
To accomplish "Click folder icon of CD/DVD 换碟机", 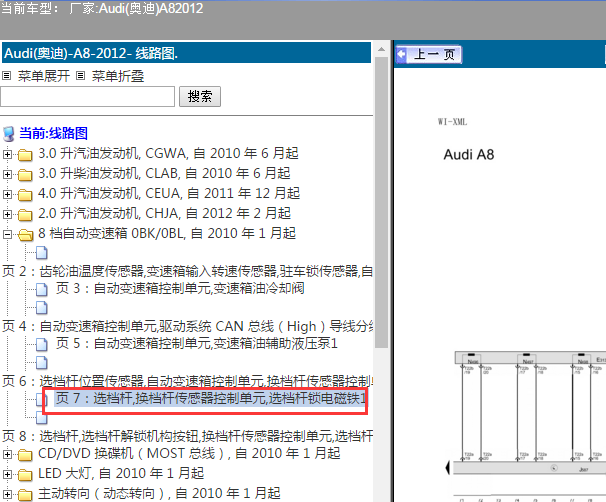I will (x=25, y=455).
